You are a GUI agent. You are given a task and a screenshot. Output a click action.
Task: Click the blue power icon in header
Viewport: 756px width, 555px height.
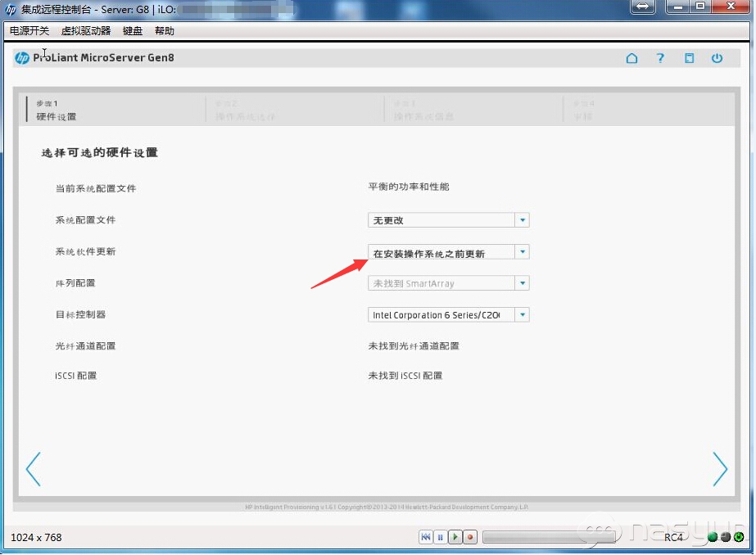[717, 58]
